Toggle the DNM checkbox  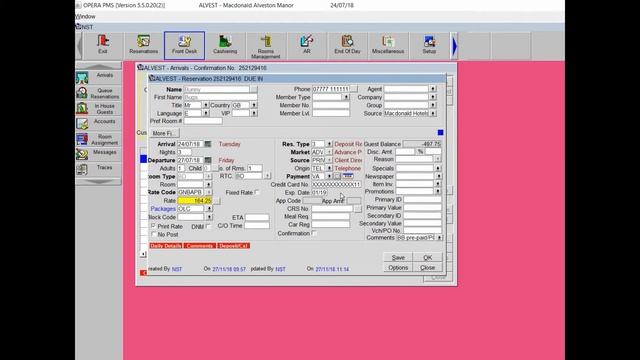click(208, 226)
